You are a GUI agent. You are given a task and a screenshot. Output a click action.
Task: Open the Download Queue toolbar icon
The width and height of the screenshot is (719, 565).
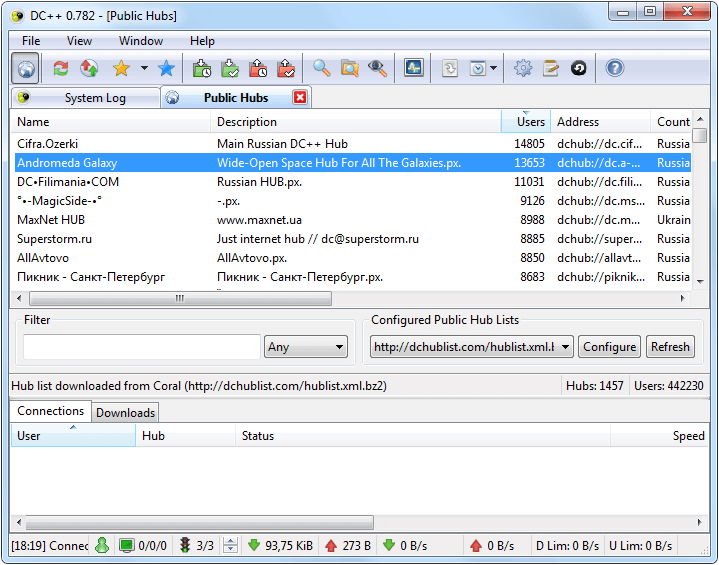[x=201, y=69]
